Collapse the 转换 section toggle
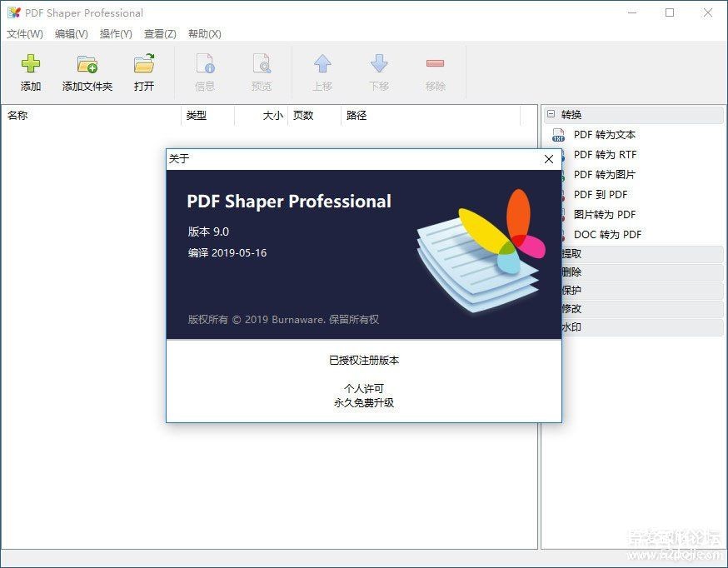728x568 pixels. click(551, 114)
